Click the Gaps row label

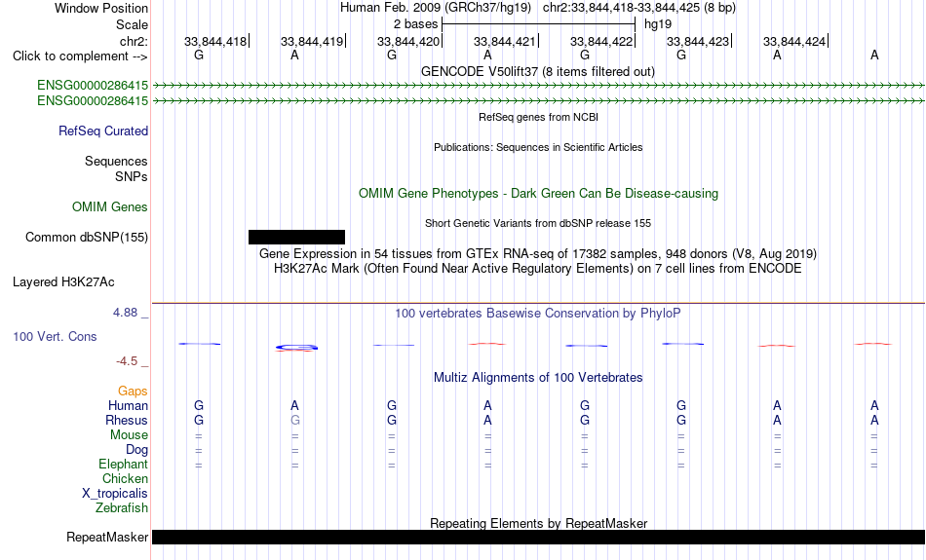click(133, 392)
